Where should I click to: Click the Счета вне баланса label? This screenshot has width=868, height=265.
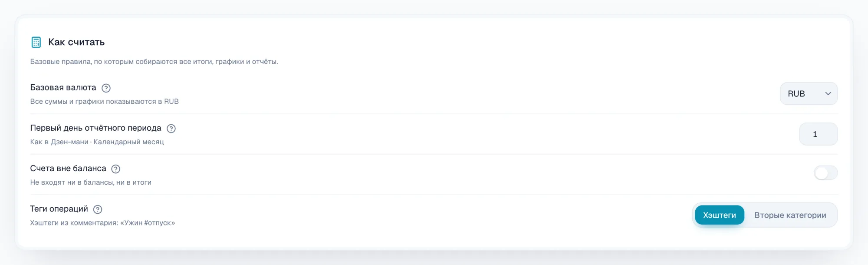pyautogui.click(x=68, y=169)
